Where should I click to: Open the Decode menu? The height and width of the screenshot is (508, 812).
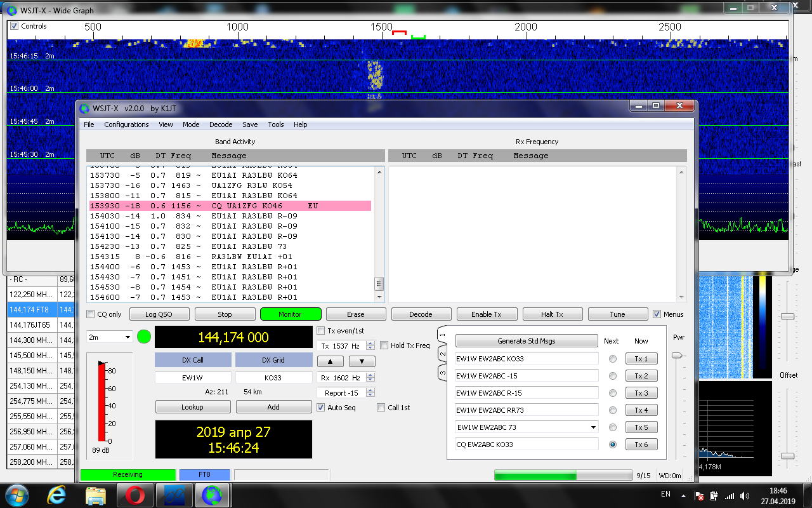pos(221,124)
